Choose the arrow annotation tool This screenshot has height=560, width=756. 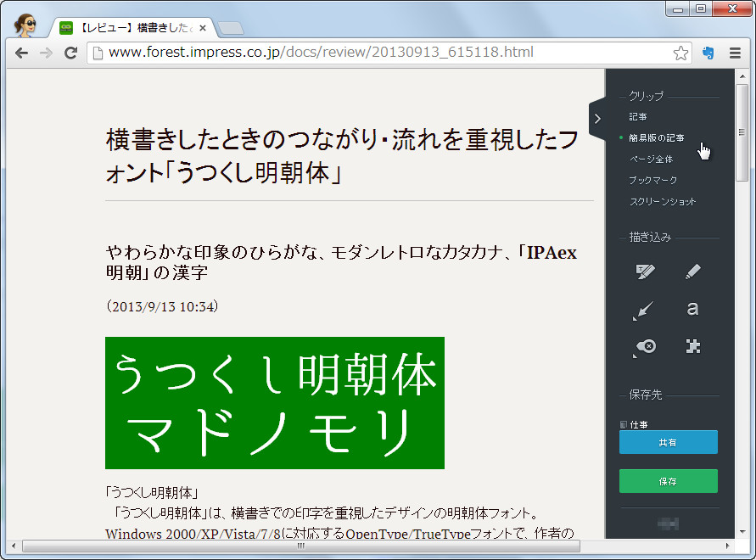coord(645,308)
